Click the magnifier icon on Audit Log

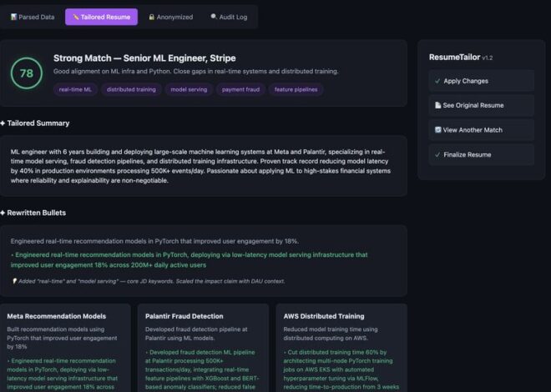coord(213,17)
